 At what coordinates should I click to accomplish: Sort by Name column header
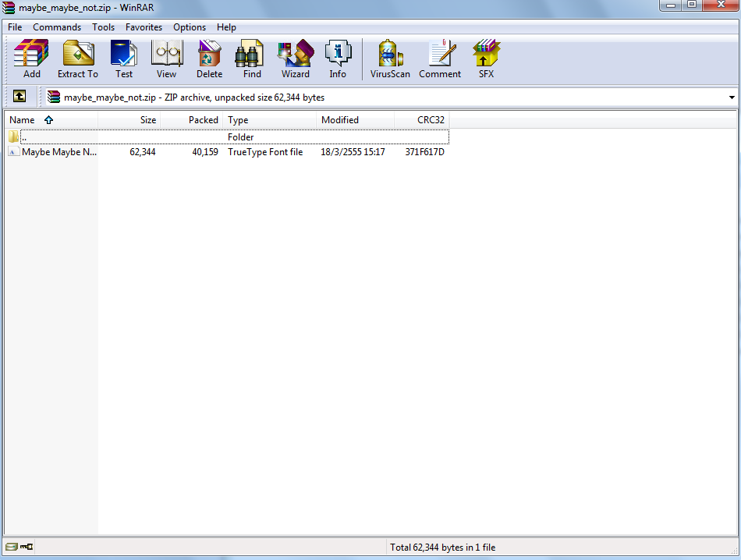[x=51, y=120]
